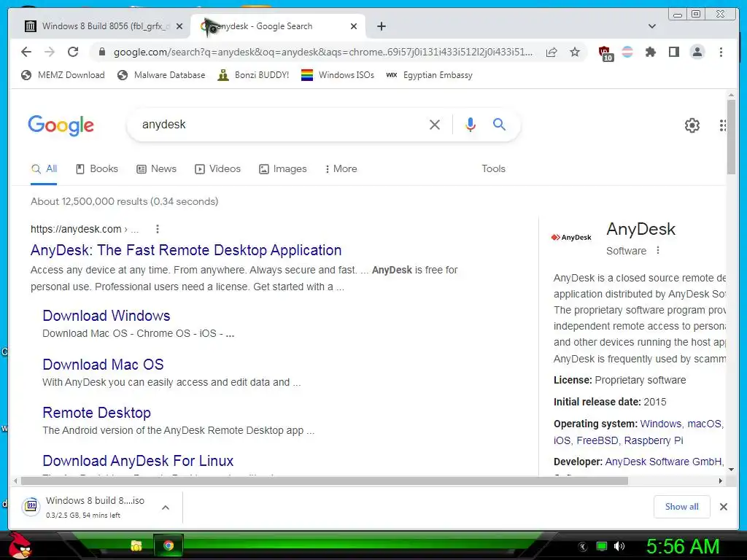Open the Angry Birds start button
This screenshot has width=747, height=560.
20,545
